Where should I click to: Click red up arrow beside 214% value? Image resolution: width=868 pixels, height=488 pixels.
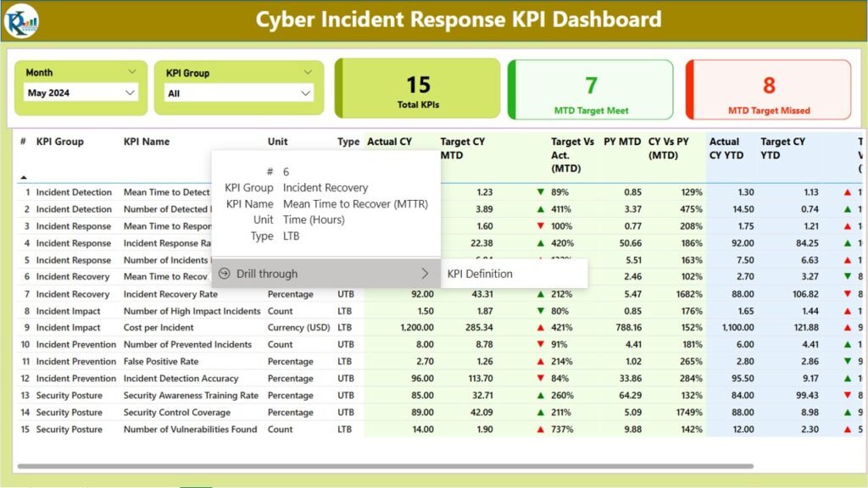pos(541,361)
